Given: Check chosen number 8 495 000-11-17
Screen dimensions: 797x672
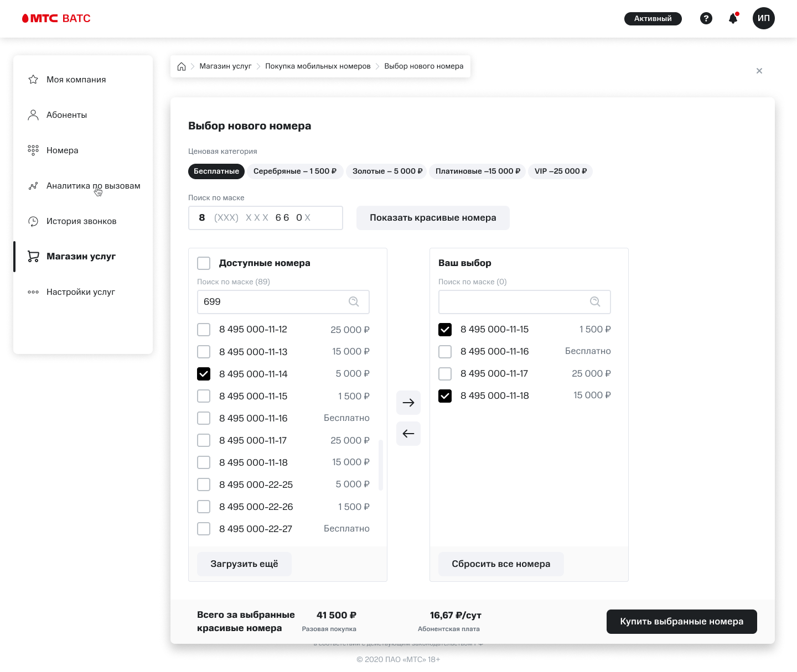Looking at the screenshot, I should tap(445, 374).
